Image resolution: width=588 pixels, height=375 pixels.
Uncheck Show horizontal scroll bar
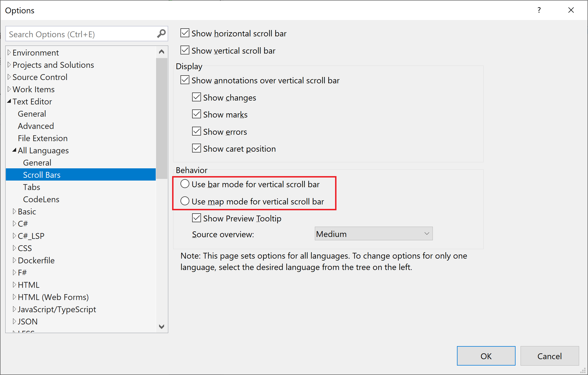tap(185, 33)
